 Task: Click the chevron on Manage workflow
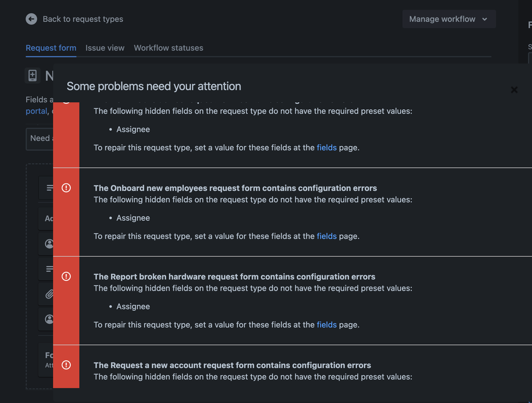point(485,19)
